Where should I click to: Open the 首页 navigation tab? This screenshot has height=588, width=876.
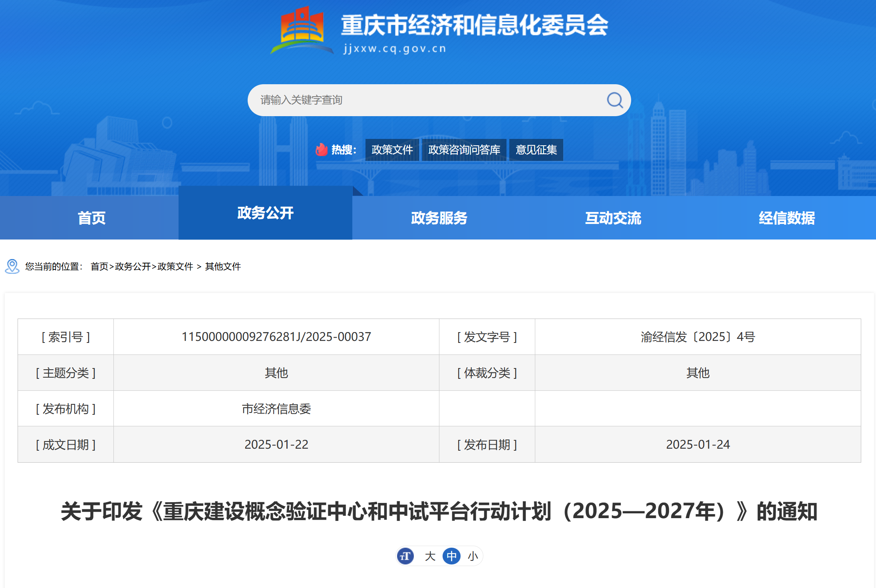coord(91,218)
